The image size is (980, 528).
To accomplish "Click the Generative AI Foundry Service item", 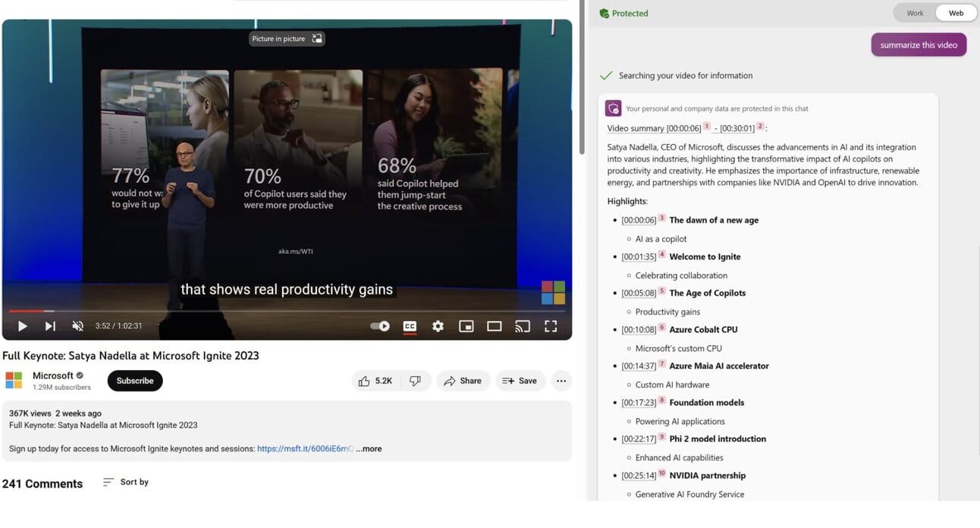I will pyautogui.click(x=689, y=495).
